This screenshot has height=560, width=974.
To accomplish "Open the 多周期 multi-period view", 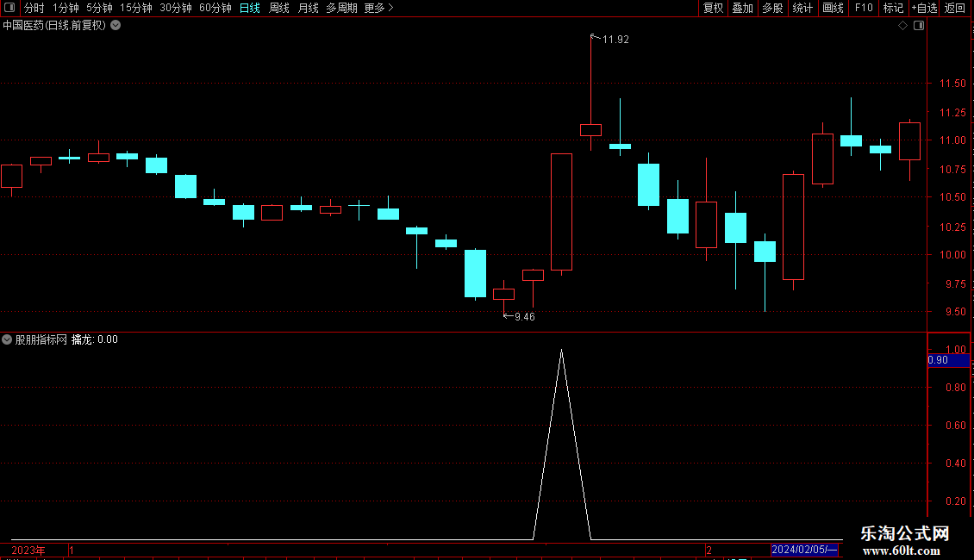I will (x=341, y=8).
